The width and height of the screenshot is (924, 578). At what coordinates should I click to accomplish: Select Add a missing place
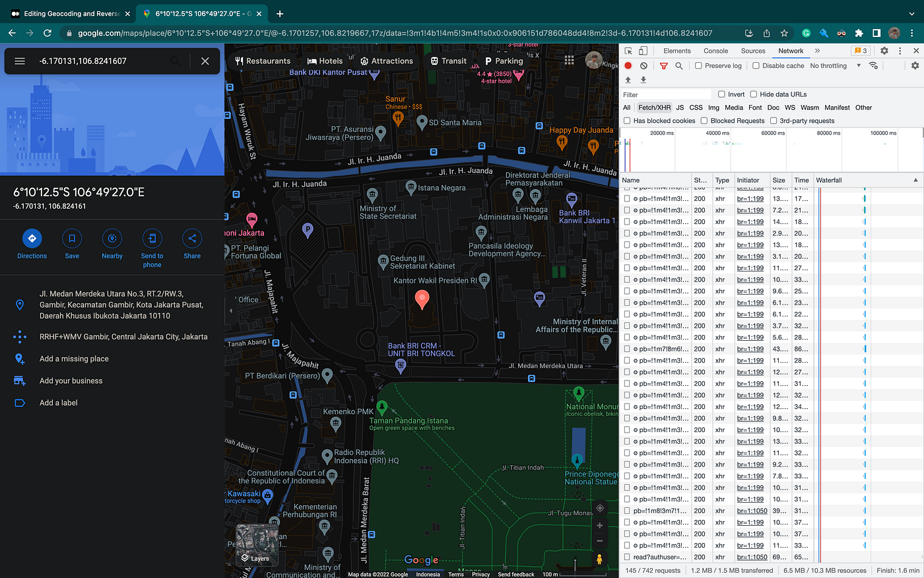click(x=74, y=359)
